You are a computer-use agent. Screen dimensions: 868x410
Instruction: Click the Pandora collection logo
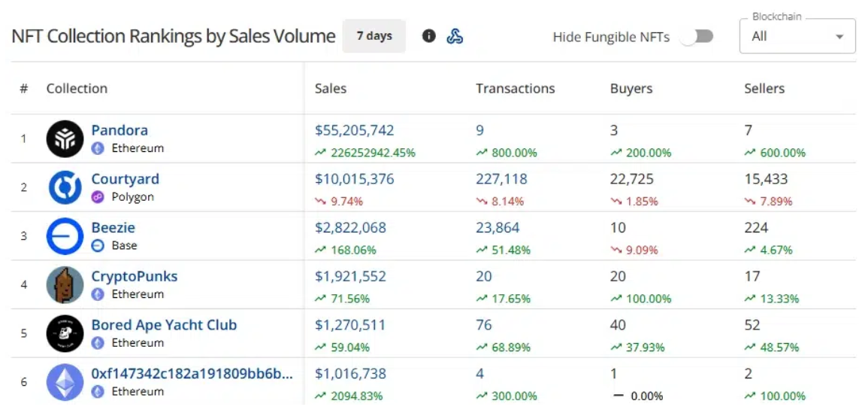(x=65, y=138)
